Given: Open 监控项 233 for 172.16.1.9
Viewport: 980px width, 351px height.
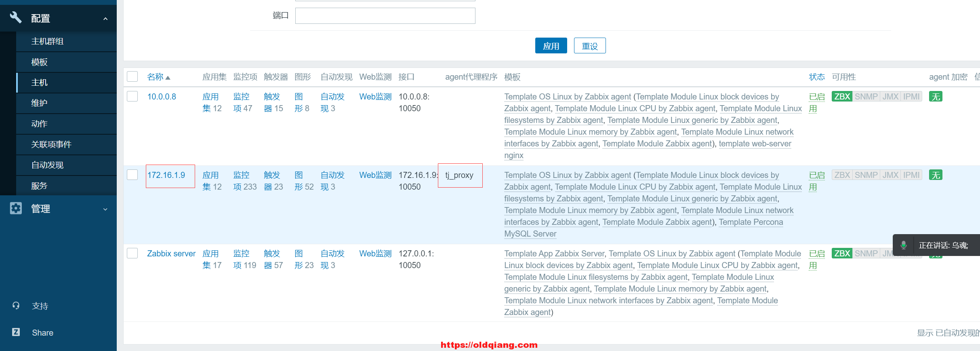Looking at the screenshot, I should [245, 181].
